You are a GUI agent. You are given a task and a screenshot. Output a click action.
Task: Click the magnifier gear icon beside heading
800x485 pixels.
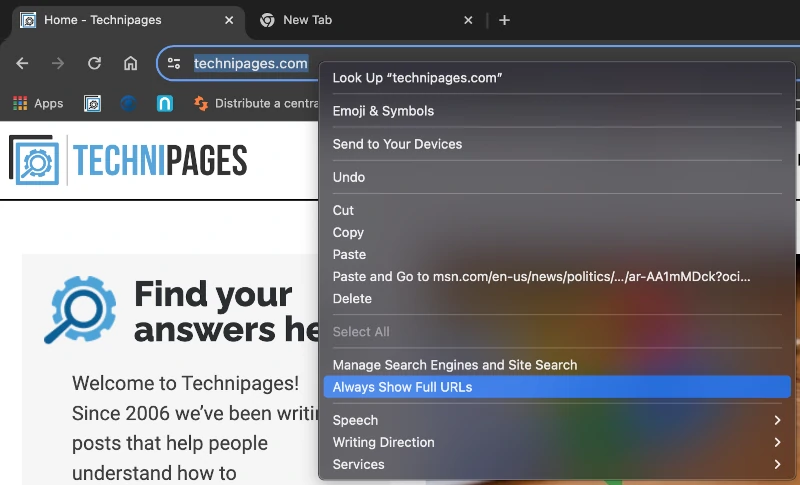pos(80,310)
